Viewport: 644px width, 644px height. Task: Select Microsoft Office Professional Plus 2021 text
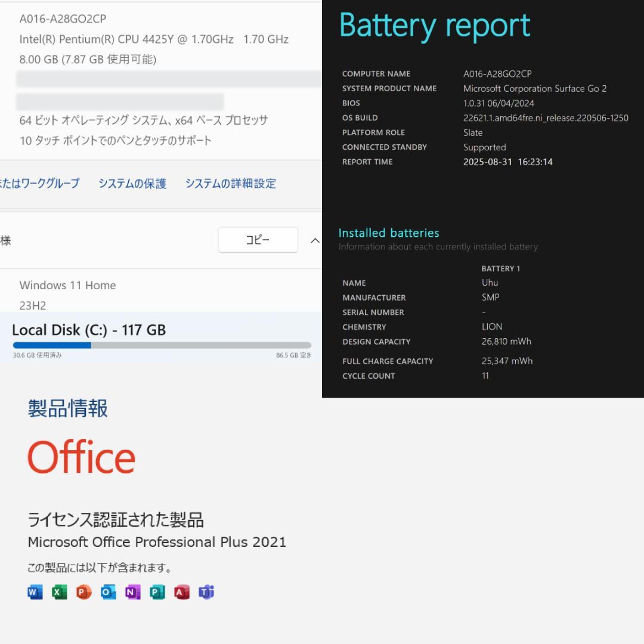157,541
